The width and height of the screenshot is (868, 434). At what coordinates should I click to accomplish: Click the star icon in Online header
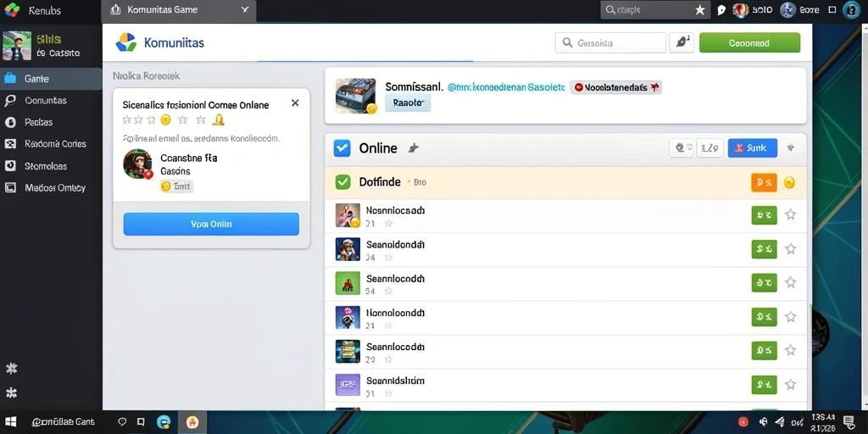[x=791, y=147]
